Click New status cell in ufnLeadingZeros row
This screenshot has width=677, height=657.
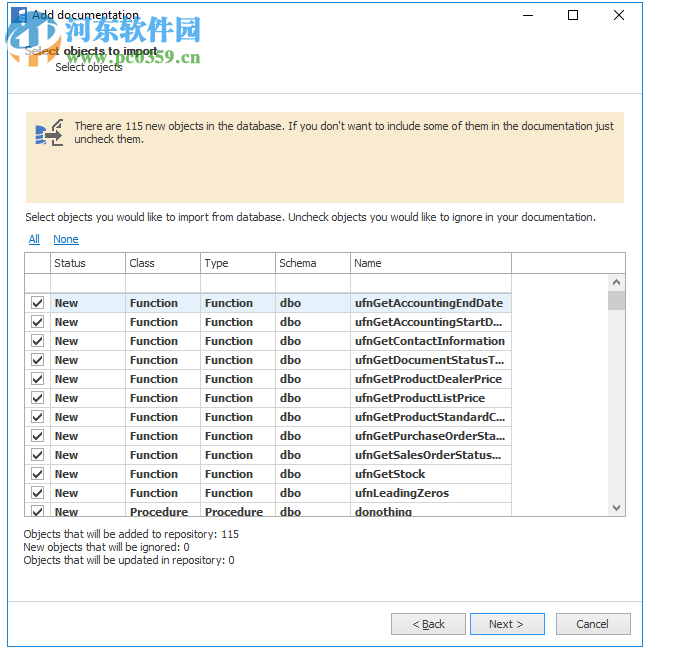[88, 493]
